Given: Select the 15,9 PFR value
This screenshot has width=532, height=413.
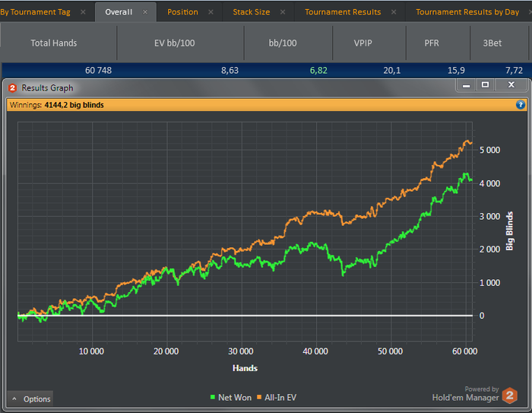Looking at the screenshot, I should pos(456,70).
